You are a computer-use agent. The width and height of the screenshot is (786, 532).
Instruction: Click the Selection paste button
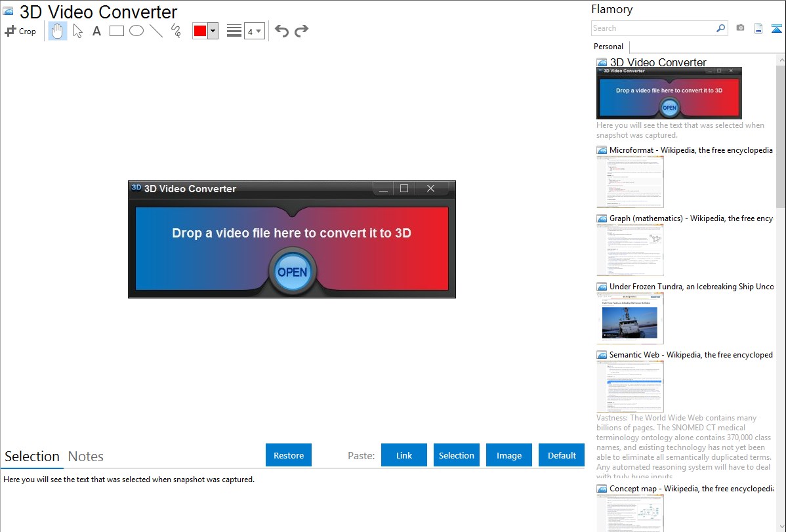click(457, 455)
